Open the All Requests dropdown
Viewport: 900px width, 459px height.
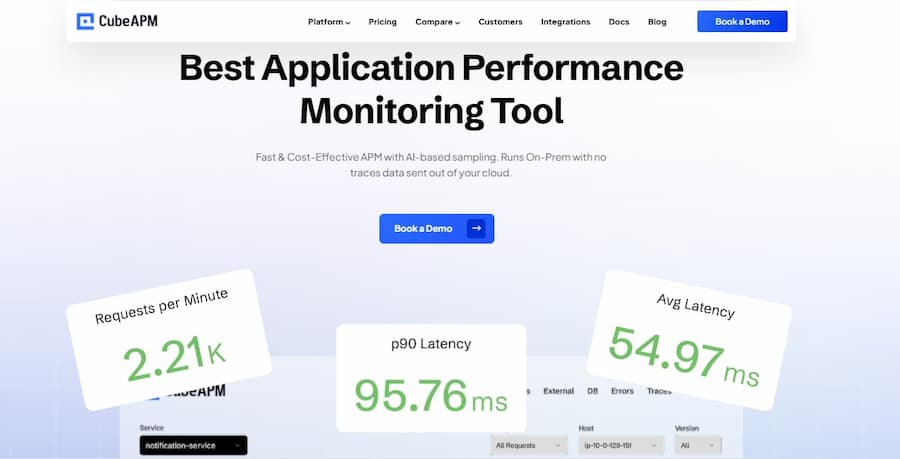529,445
